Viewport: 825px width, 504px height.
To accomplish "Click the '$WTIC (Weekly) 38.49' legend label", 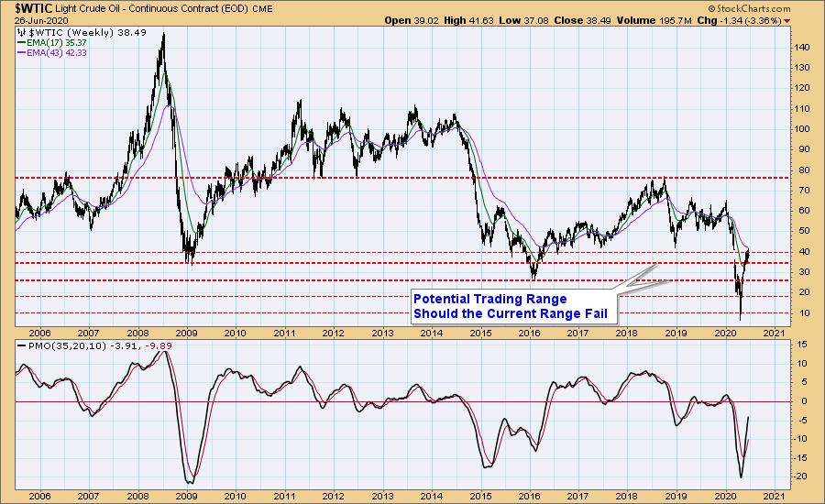I will coord(87,33).
